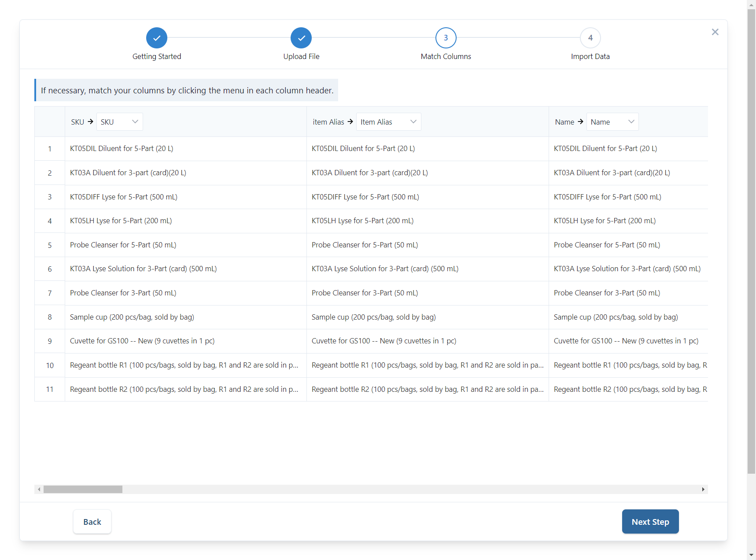The image size is (756, 560).
Task: Open the Item Alias column mapping dropdown
Action: (388, 122)
